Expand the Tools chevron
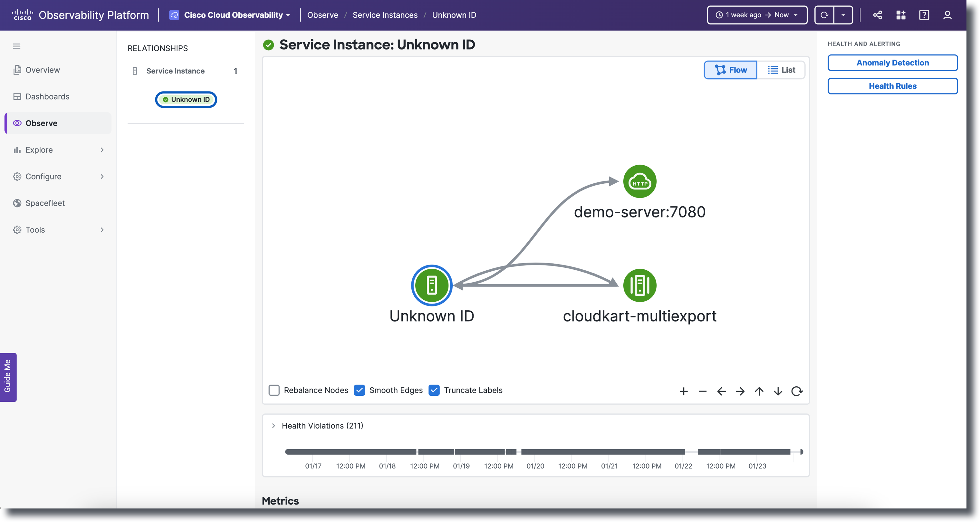980x522 pixels. click(102, 230)
